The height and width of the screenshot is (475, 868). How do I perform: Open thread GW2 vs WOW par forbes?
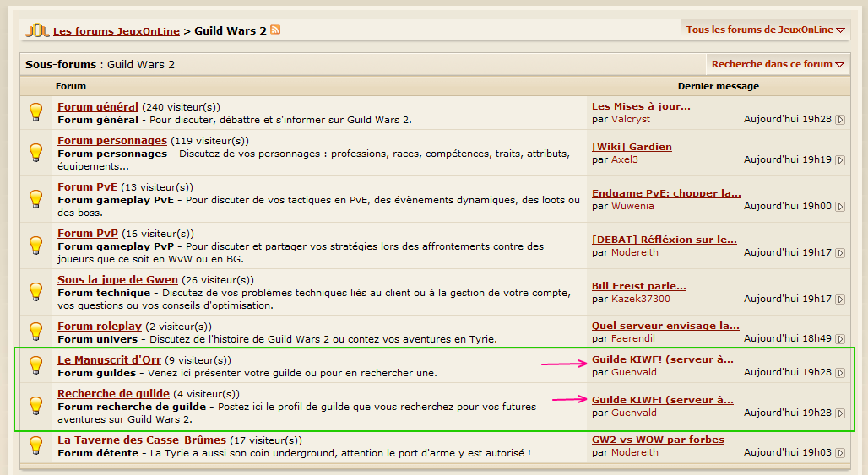[x=659, y=440]
